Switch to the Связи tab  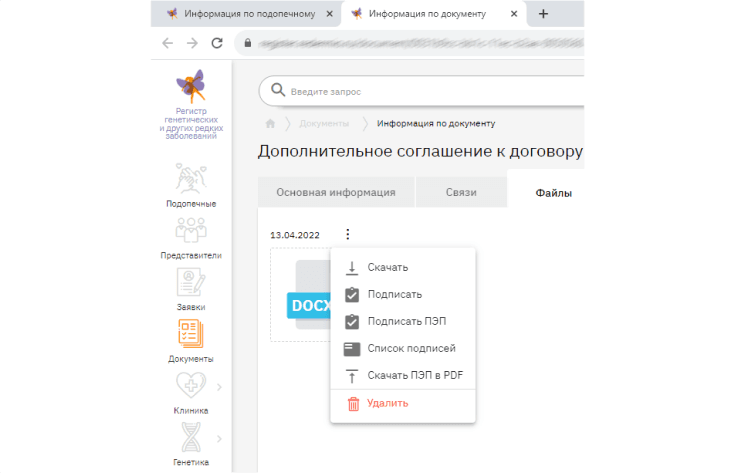pos(461,192)
